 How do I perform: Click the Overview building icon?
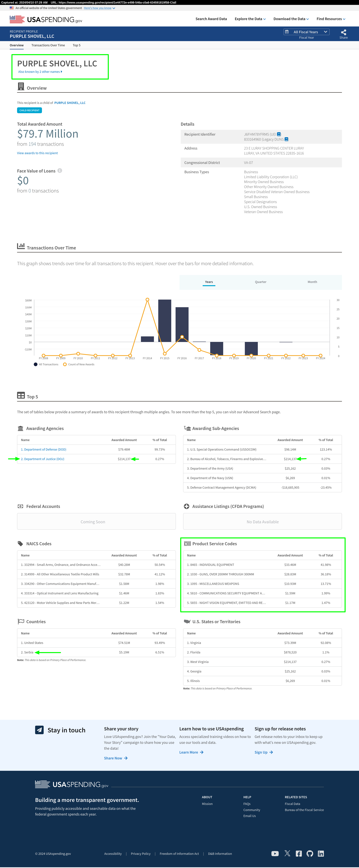pos(21,87)
